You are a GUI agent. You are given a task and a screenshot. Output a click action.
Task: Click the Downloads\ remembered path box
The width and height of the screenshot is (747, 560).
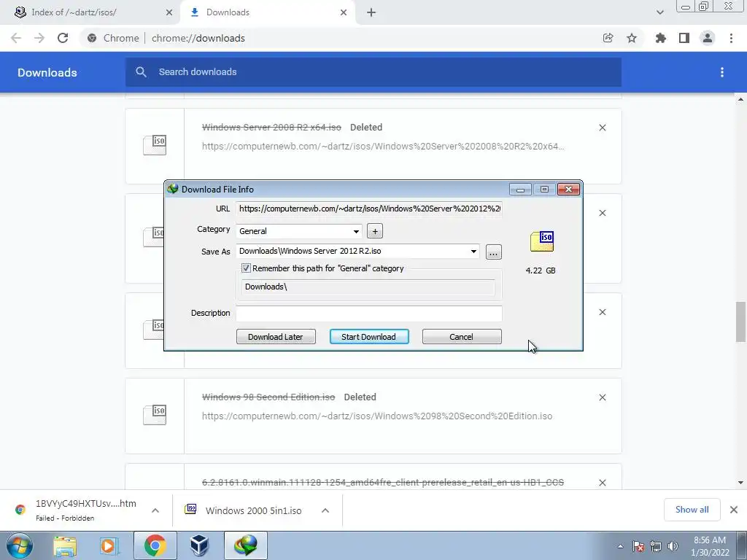[x=368, y=287]
